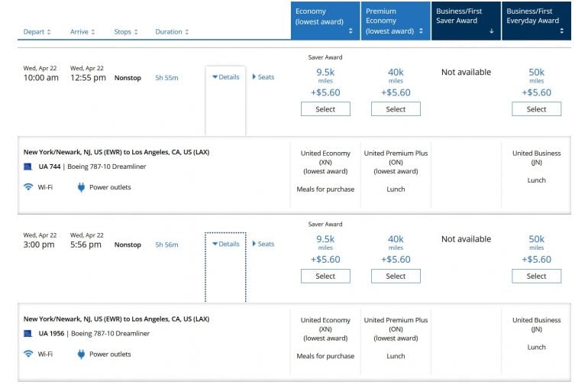Click United logo next to UA 1956
588x385 pixels.
point(27,334)
